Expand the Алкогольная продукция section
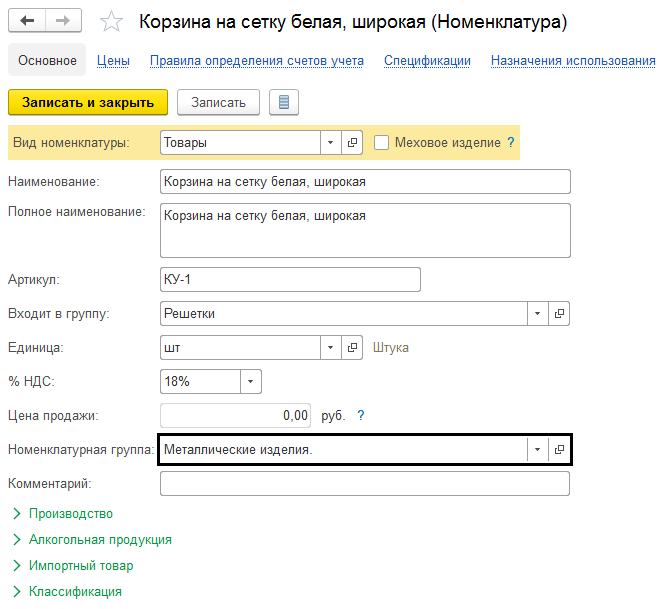The height and width of the screenshot is (609, 665). coord(100,540)
